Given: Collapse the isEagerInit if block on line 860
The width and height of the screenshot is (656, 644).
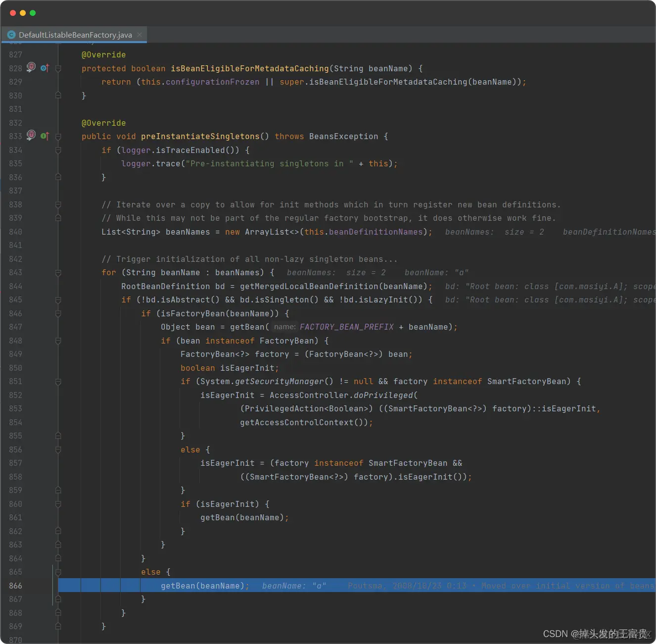Looking at the screenshot, I should pyautogui.click(x=58, y=504).
